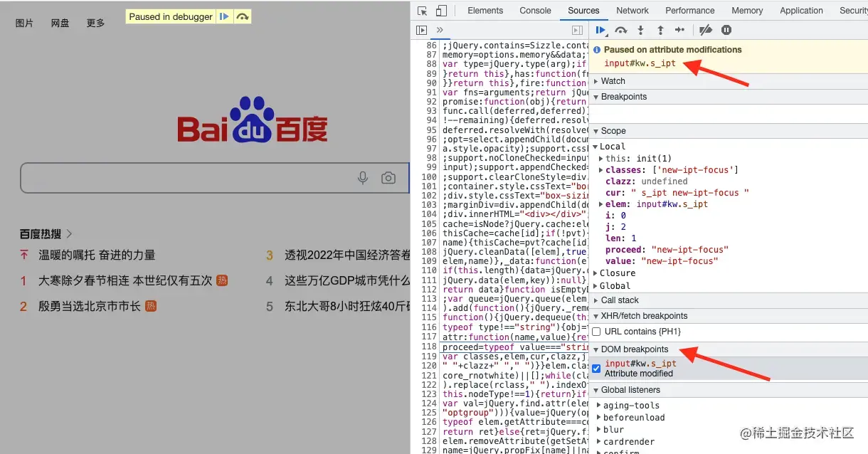Click the 更多 link on Baidu page
Viewport: 868px width, 454px height.
point(96,23)
